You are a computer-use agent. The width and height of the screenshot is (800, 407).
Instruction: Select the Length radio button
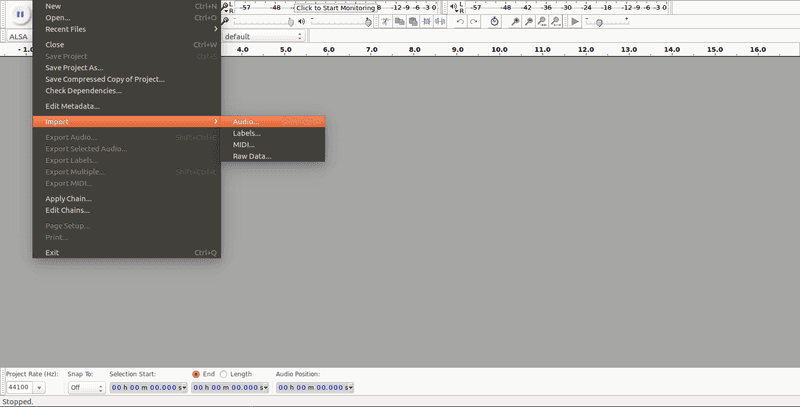tap(223, 374)
